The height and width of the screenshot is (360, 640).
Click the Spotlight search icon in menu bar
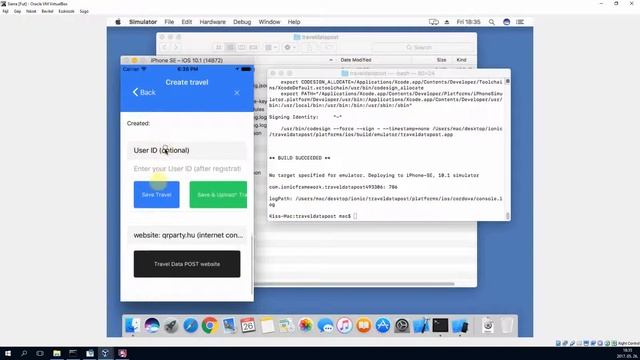tap(492, 22)
